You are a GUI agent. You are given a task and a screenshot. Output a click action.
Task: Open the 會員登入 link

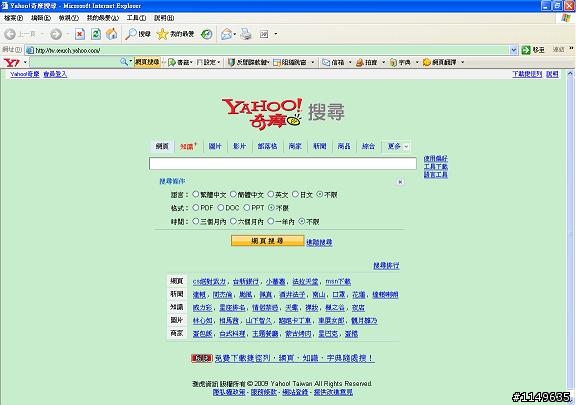point(55,74)
